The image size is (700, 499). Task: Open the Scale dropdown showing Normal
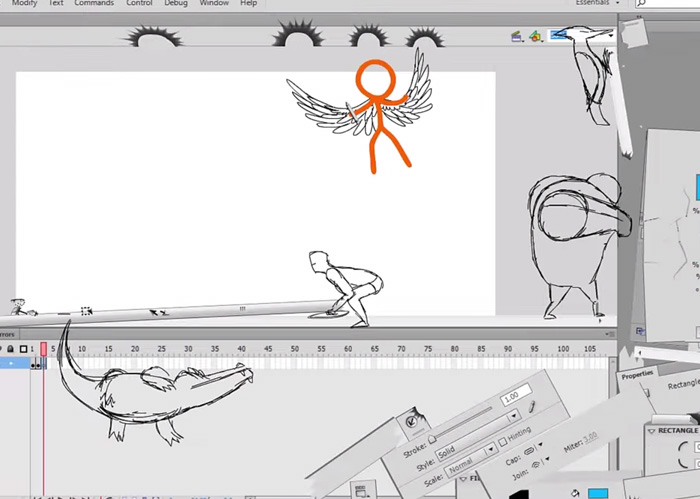click(471, 462)
